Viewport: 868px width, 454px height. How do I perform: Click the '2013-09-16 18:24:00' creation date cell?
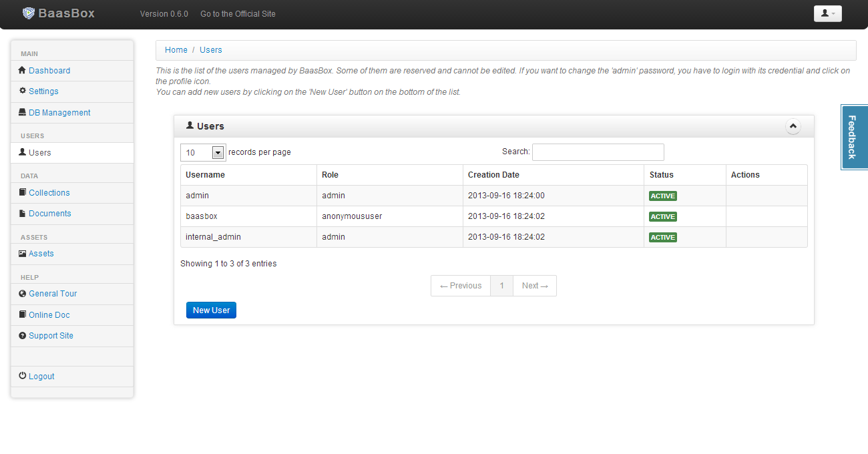point(554,196)
